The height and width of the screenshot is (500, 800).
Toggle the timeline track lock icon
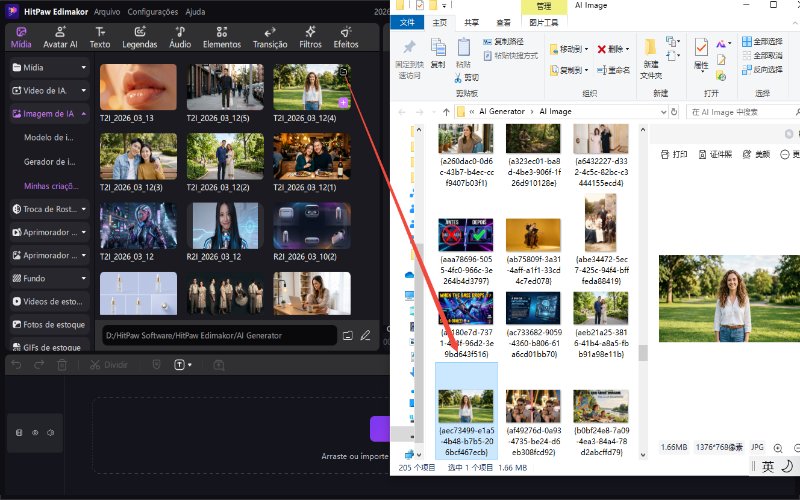(x=18, y=433)
